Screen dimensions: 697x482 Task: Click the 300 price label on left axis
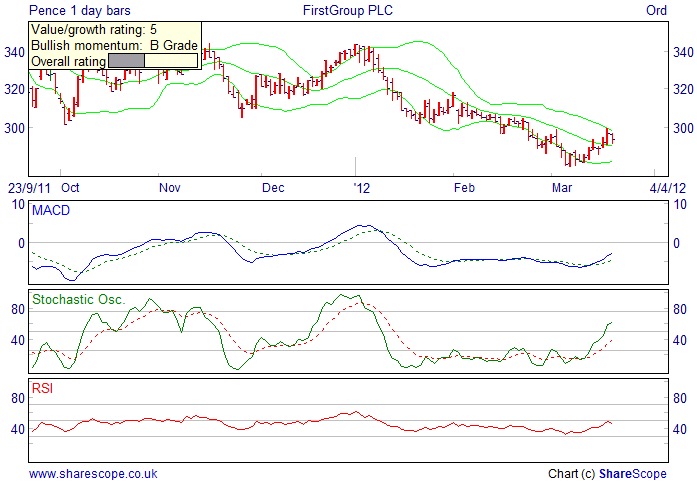(x=14, y=128)
